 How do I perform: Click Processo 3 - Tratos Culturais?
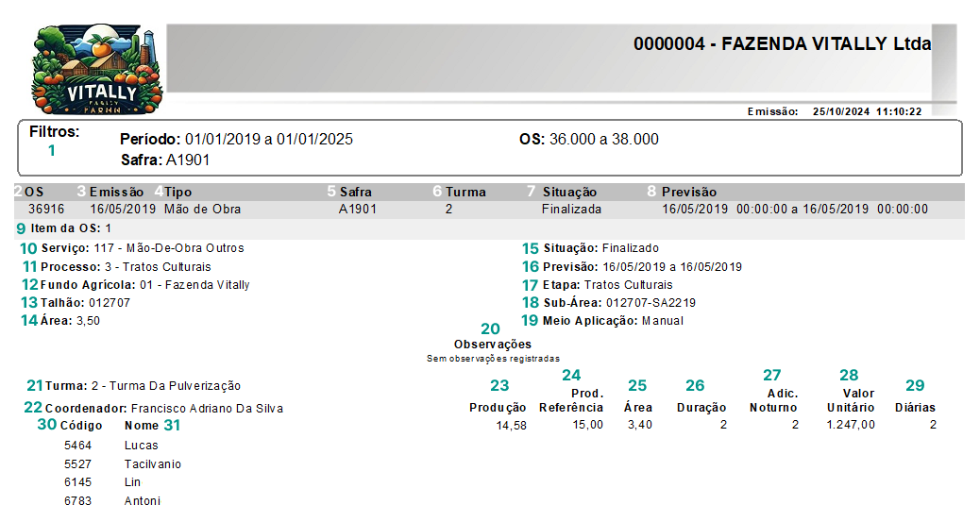(126, 267)
